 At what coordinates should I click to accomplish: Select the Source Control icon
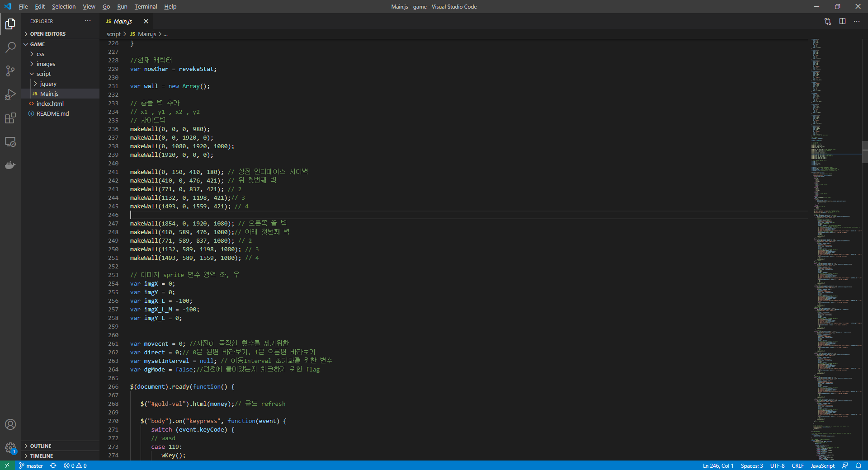10,71
